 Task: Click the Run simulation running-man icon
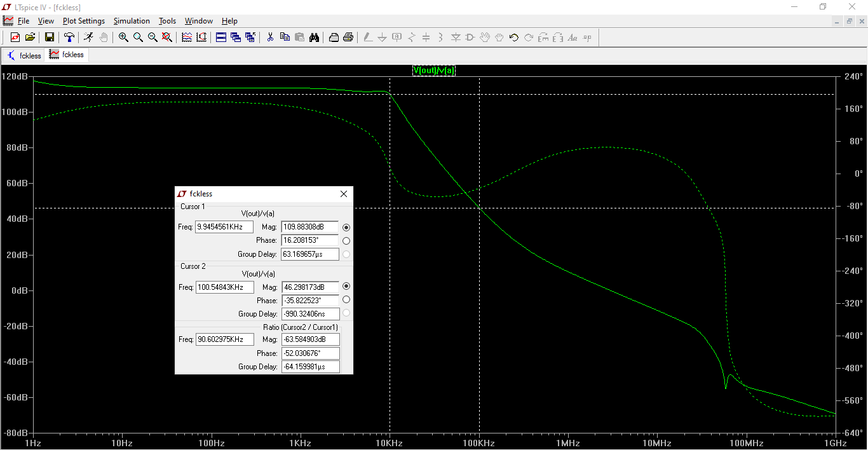[88, 37]
